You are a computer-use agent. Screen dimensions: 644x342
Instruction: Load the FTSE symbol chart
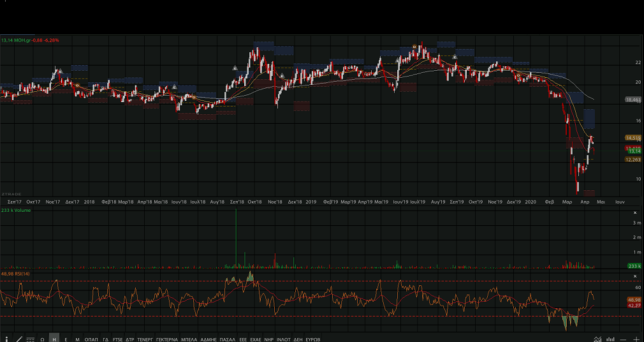[117, 339]
